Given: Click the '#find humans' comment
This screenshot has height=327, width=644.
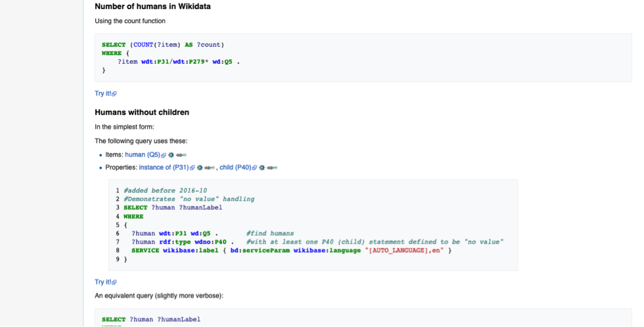Looking at the screenshot, I should pyautogui.click(x=270, y=234).
